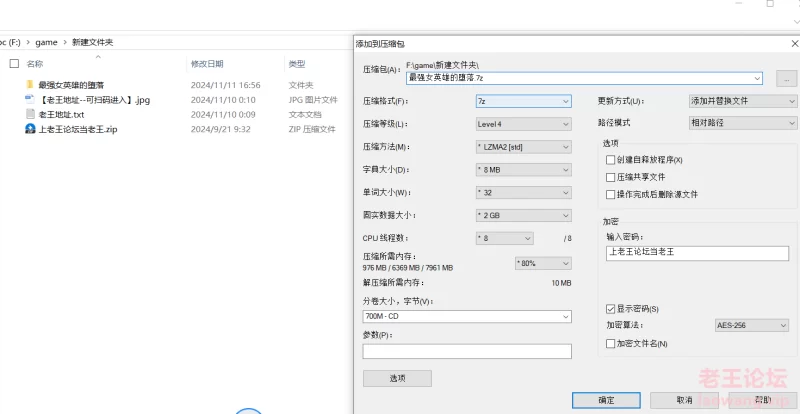Screen dimensions: 800x414
Task: Click the folder icon of 最强女英雄的堕落
Action: coord(30,85)
